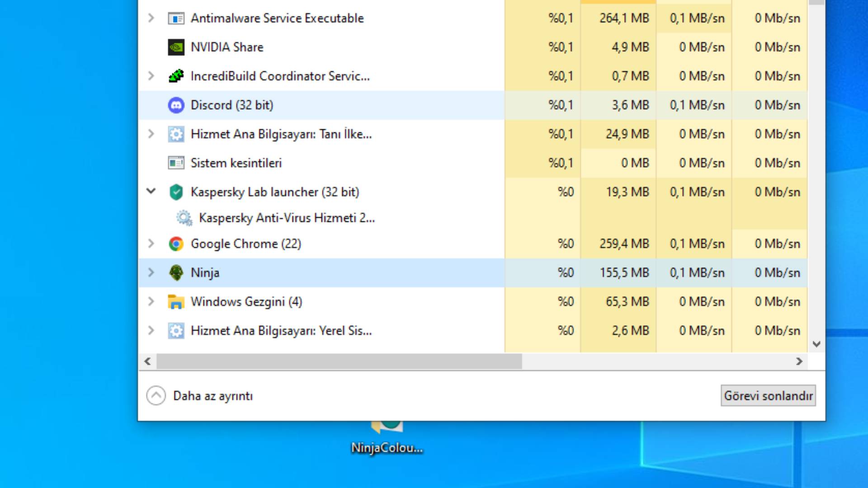Select the Kaspersky Lab launcher (32 bit) name
Image resolution: width=868 pixels, height=488 pixels.
tap(275, 192)
